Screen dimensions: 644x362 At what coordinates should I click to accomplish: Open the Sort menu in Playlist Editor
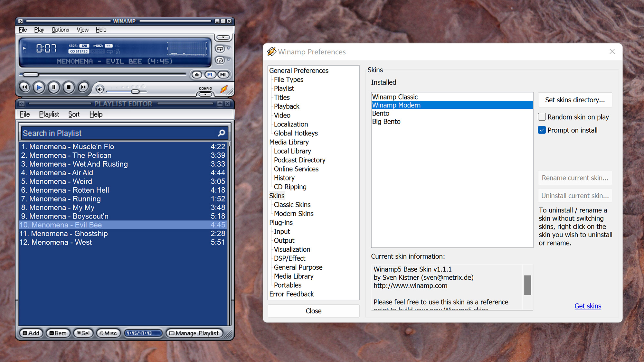pyautogui.click(x=74, y=114)
